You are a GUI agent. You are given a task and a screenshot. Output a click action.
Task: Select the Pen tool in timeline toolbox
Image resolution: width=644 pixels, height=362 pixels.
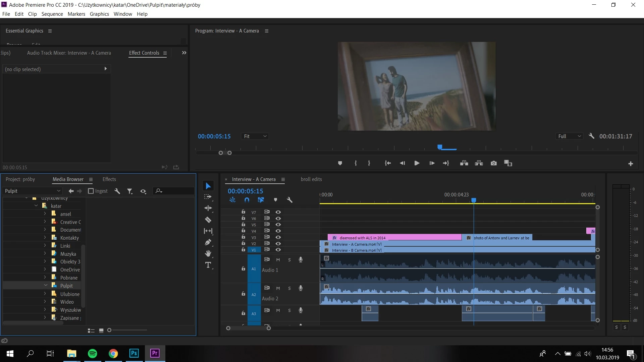(x=208, y=242)
